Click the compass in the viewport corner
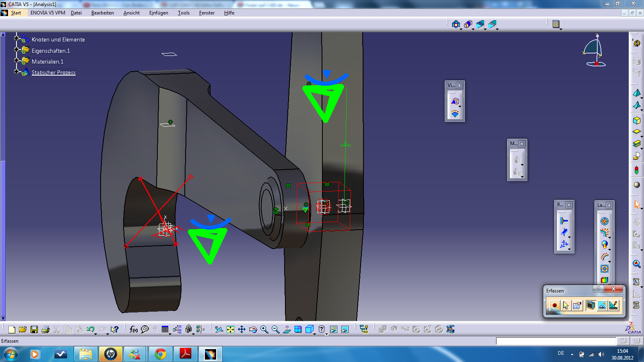The height and width of the screenshot is (362, 644). point(594,51)
